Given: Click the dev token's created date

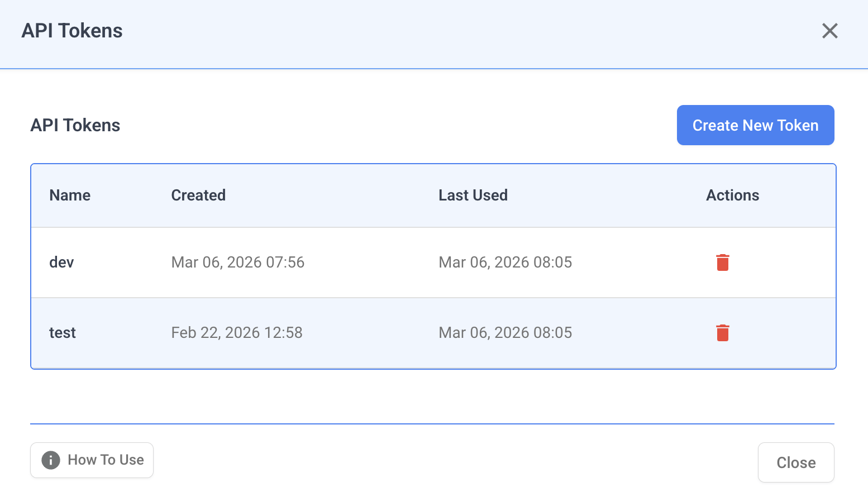Looking at the screenshot, I should pos(237,262).
